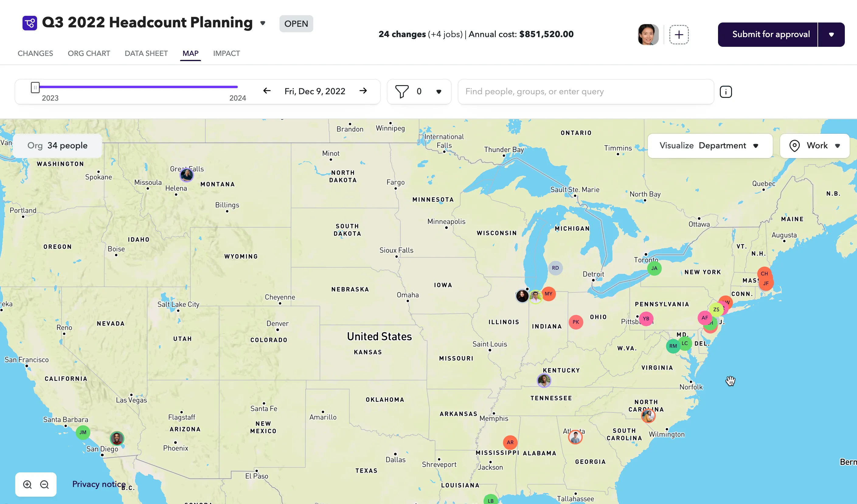Click the PK map marker in Ohio
Image resolution: width=857 pixels, height=504 pixels.
(x=576, y=322)
